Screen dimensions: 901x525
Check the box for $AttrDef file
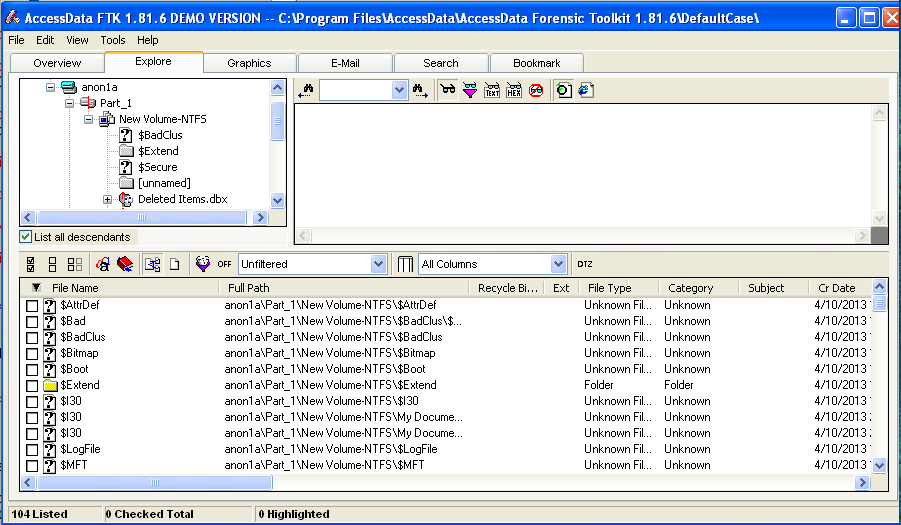tap(32, 306)
